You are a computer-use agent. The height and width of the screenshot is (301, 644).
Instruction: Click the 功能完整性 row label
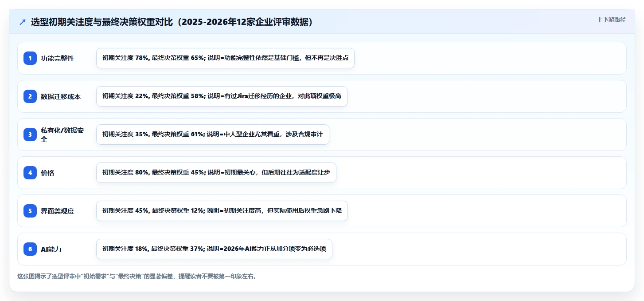tap(57, 58)
